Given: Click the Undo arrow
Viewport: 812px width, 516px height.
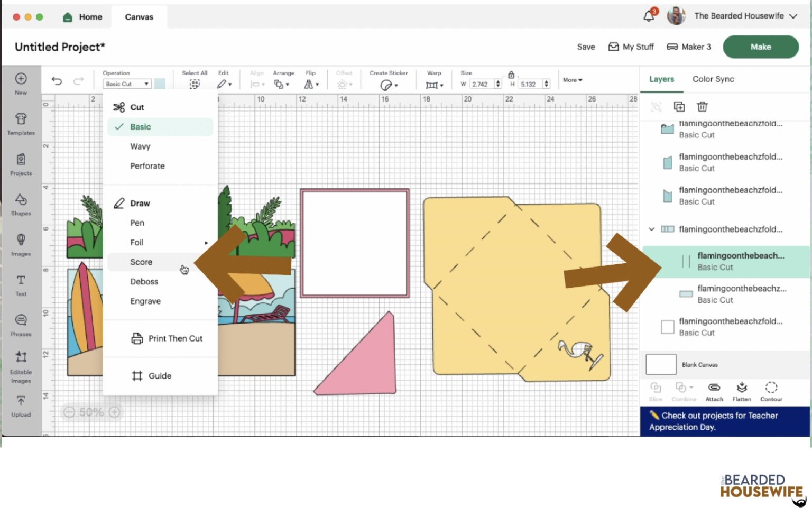Looking at the screenshot, I should point(57,81).
